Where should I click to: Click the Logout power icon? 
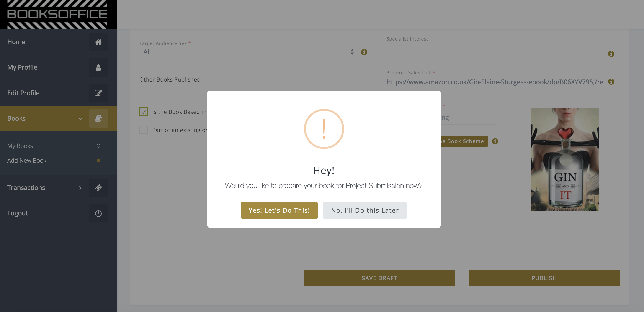click(x=98, y=213)
